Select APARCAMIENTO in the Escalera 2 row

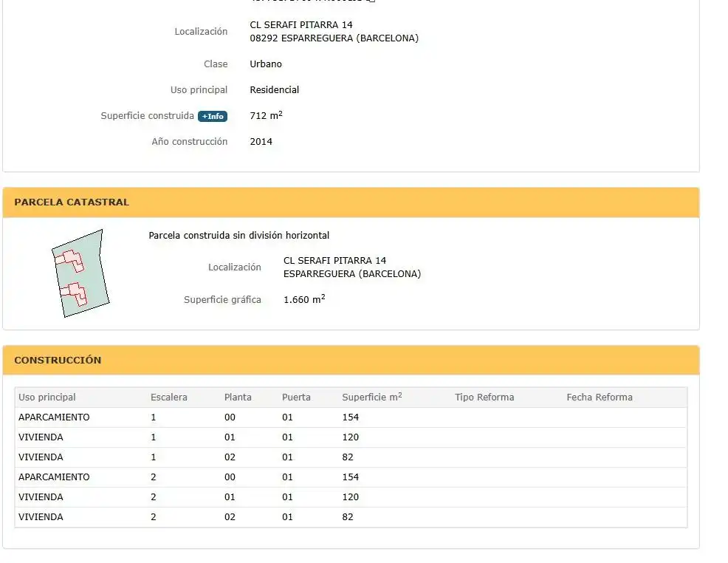[54, 477]
